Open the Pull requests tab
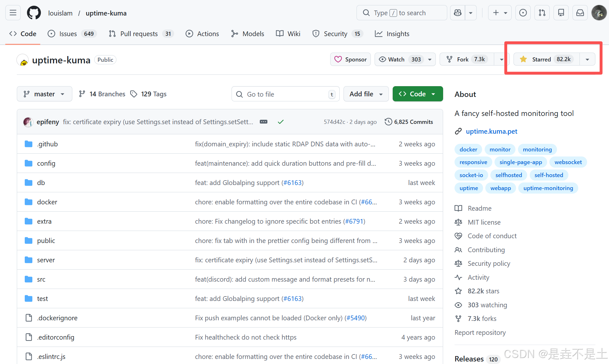 coord(141,34)
